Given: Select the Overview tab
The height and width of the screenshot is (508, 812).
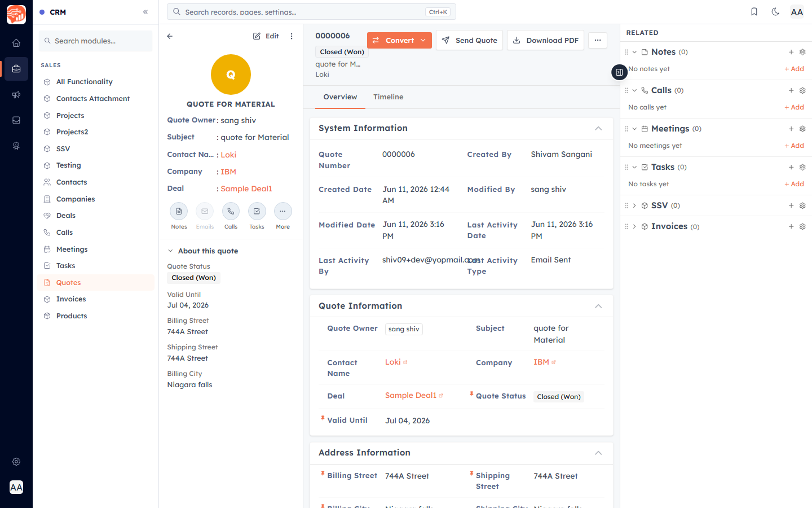Looking at the screenshot, I should 340,97.
